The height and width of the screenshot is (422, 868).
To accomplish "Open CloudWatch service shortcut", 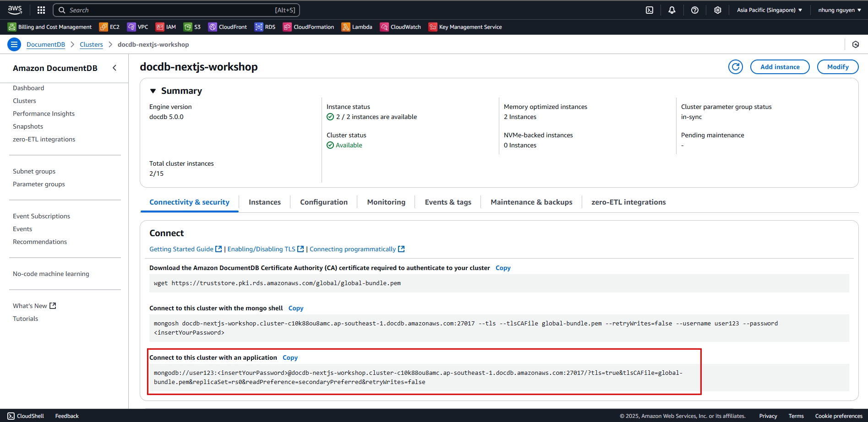I will pyautogui.click(x=401, y=27).
